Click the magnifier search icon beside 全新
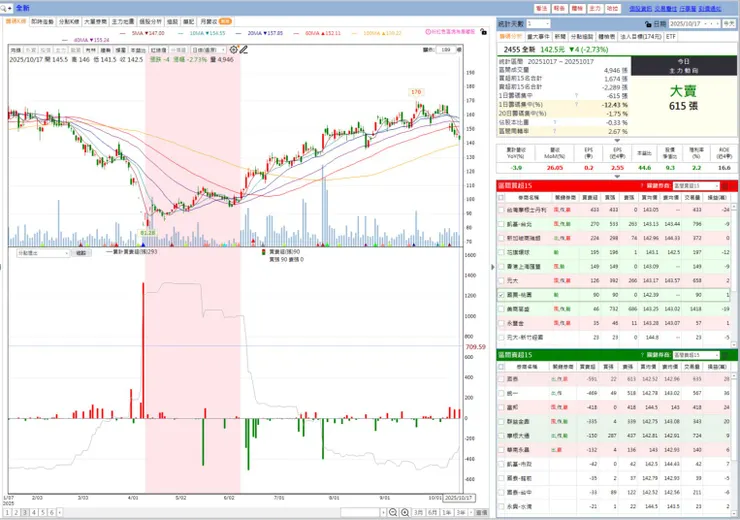This screenshot has height=520, width=740. (4, 8)
